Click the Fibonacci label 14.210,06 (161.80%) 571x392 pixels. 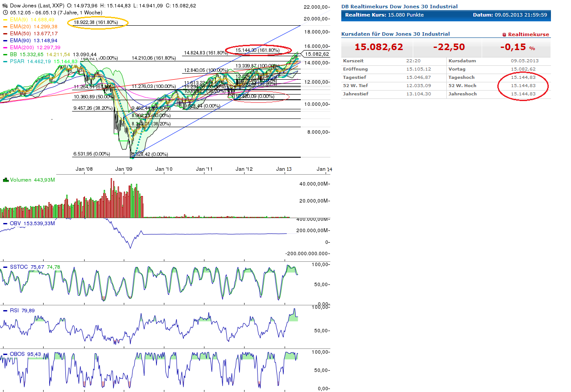[153, 58]
